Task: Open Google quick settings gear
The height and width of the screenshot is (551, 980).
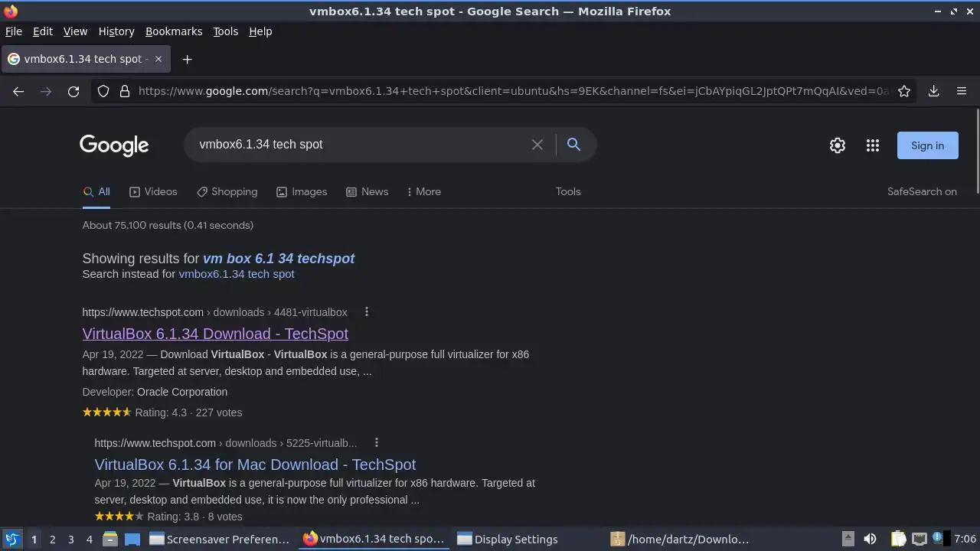Action: pyautogui.click(x=838, y=145)
